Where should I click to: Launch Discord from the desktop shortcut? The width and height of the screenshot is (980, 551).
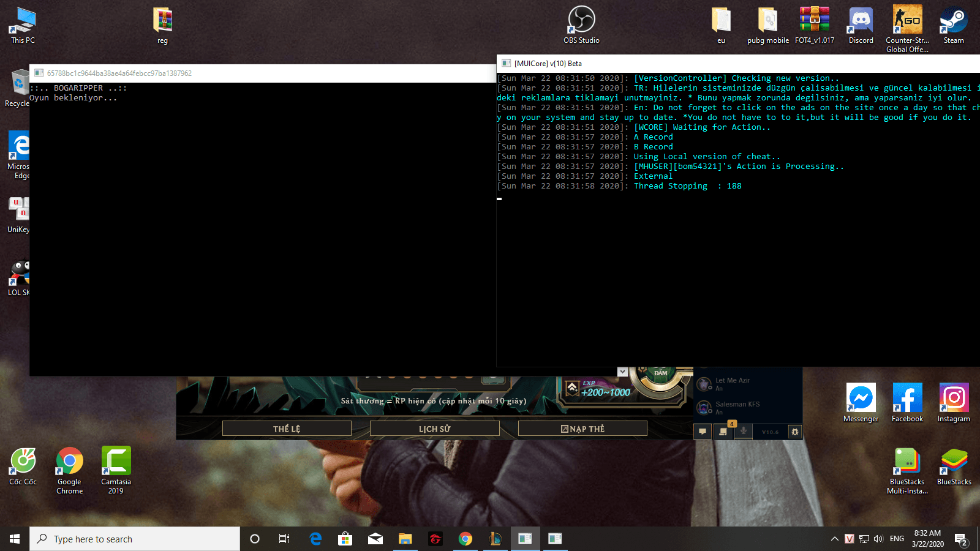coord(861,26)
